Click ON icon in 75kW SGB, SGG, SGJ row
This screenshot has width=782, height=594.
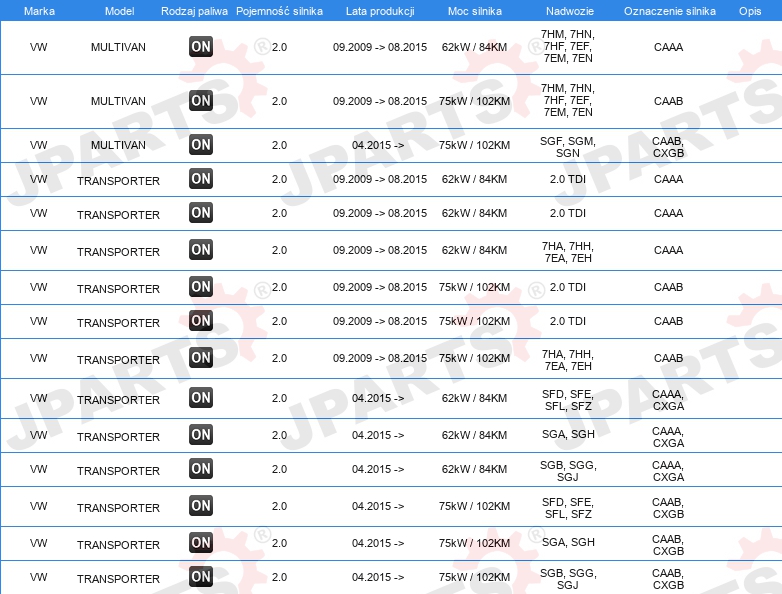201,577
